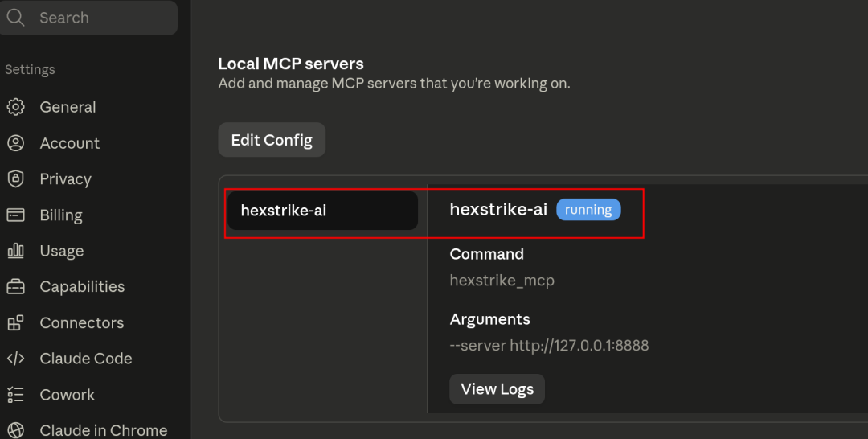The width and height of the screenshot is (868, 439).
Task: Click the 'Add and manage MCP servers' description
Action: coord(394,84)
